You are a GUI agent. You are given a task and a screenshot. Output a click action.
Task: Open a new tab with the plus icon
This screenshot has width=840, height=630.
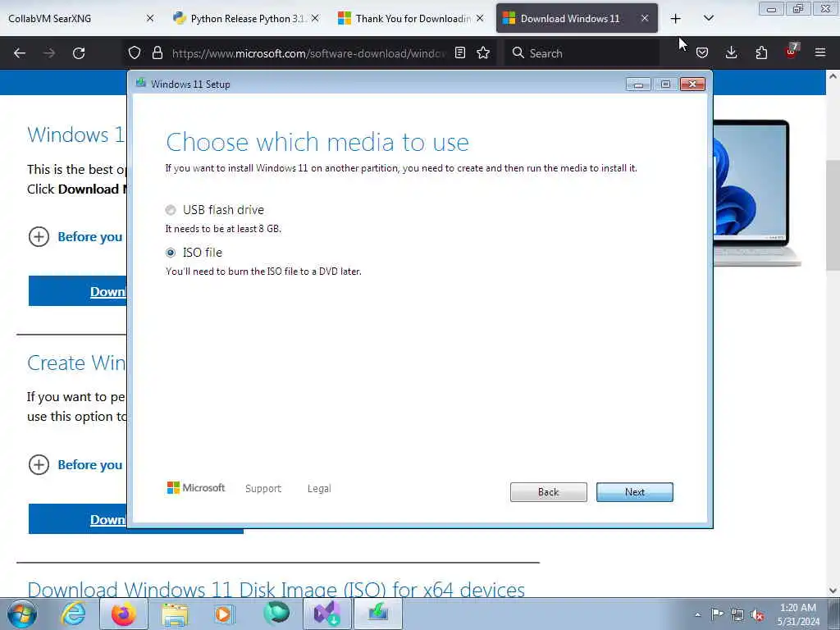pyautogui.click(x=676, y=19)
